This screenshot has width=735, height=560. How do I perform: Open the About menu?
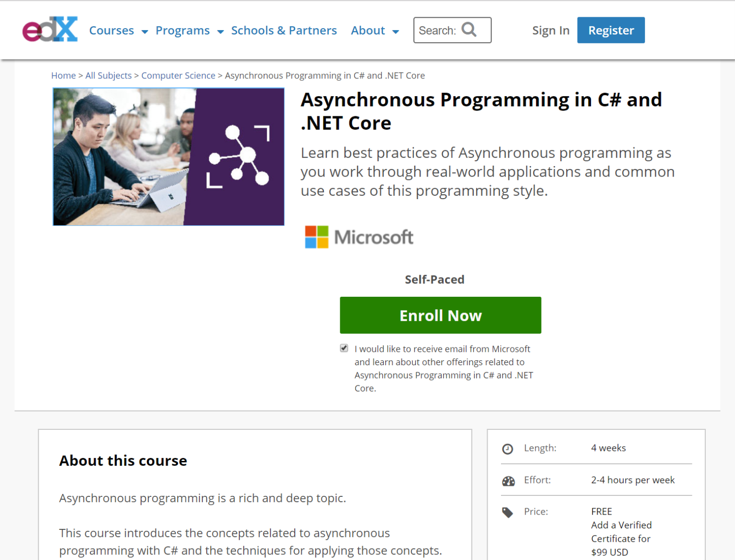coord(367,30)
